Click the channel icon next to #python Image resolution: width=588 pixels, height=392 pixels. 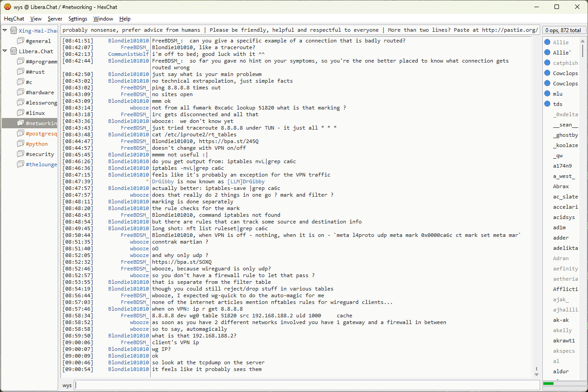click(20, 143)
